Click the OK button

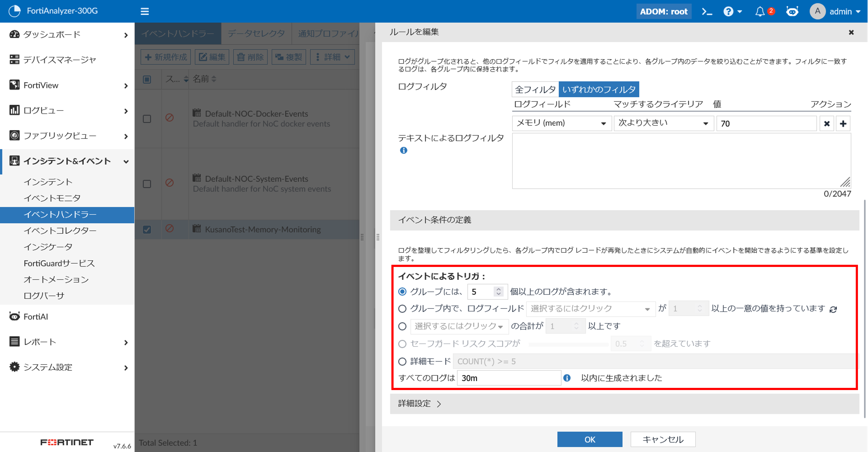[589, 440]
